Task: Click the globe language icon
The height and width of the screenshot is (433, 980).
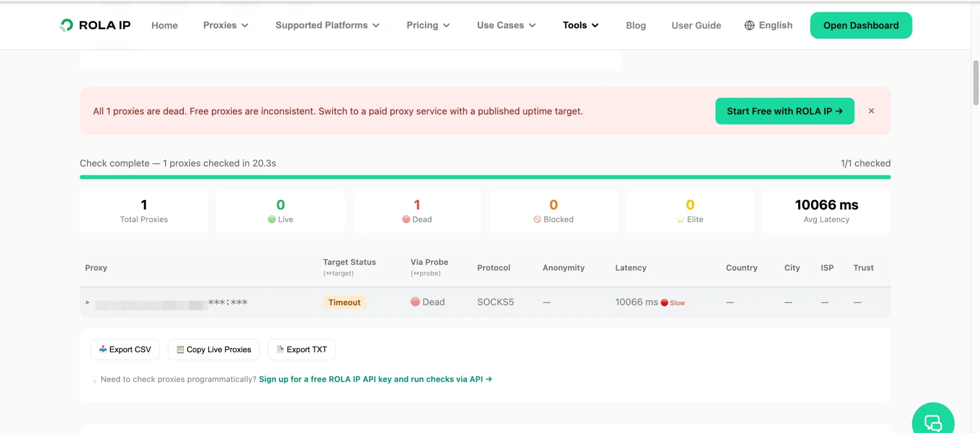Action: point(749,25)
